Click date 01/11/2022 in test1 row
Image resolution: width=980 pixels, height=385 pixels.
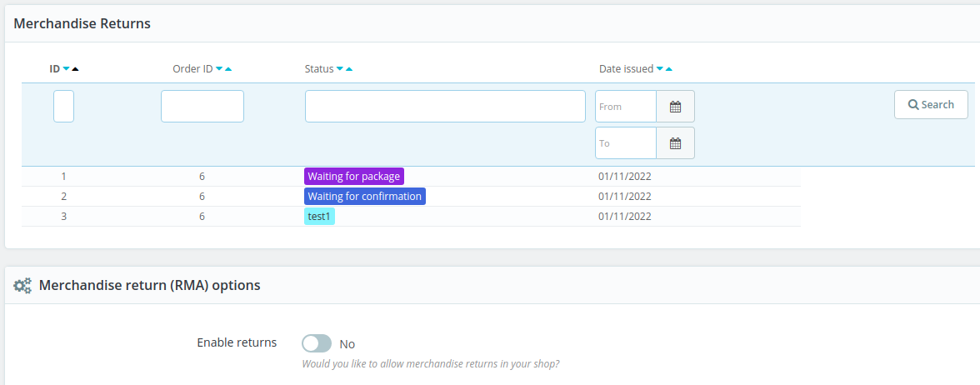pos(624,217)
